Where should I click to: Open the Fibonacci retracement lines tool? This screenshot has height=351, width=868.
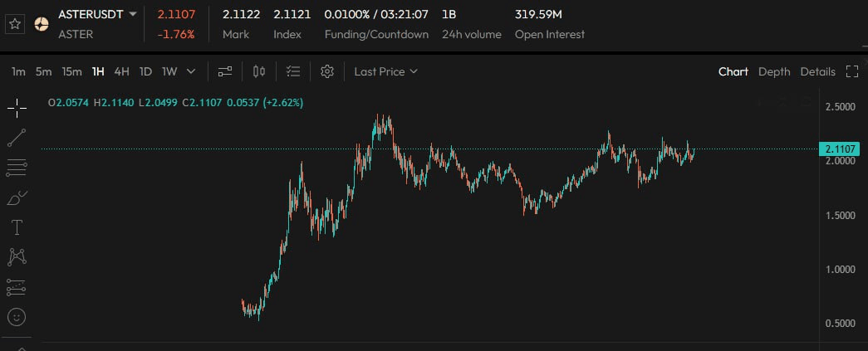17,168
